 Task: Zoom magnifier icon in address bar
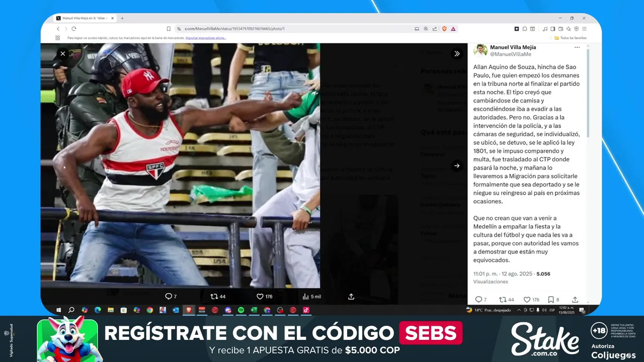(426, 29)
